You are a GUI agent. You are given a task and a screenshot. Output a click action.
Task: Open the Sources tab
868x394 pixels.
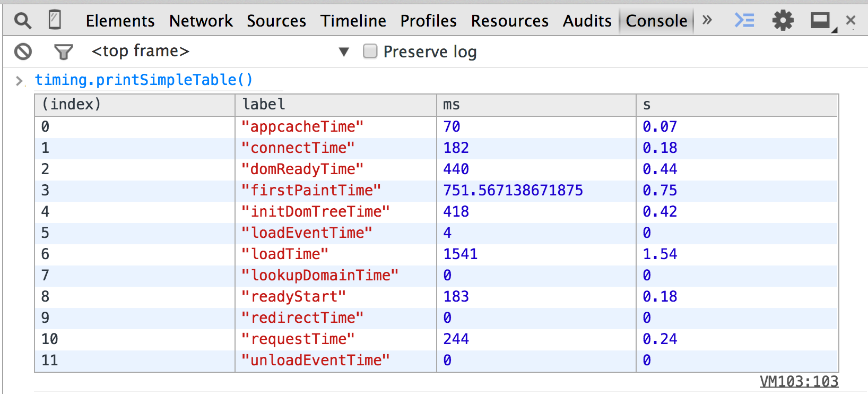pyautogui.click(x=276, y=21)
